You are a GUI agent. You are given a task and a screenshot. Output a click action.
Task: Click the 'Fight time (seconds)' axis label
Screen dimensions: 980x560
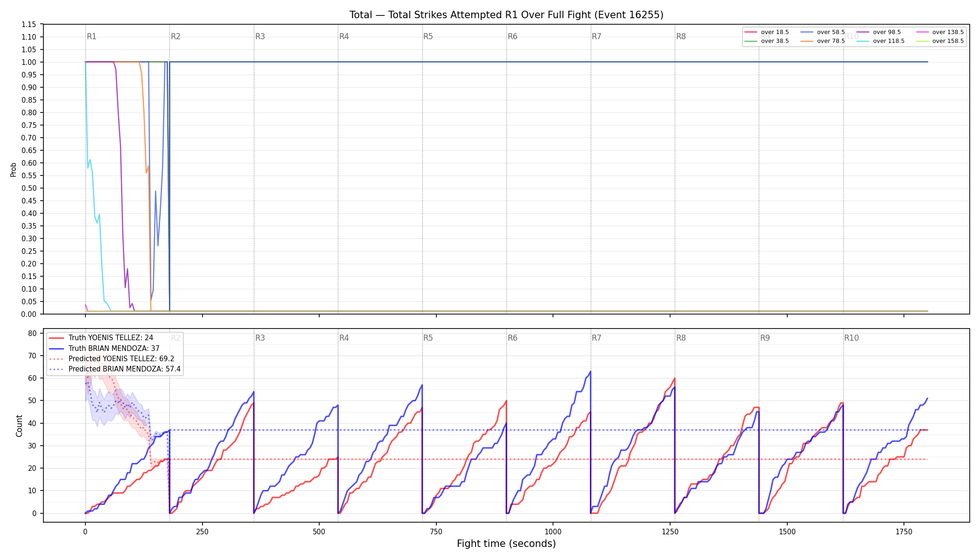click(506, 544)
